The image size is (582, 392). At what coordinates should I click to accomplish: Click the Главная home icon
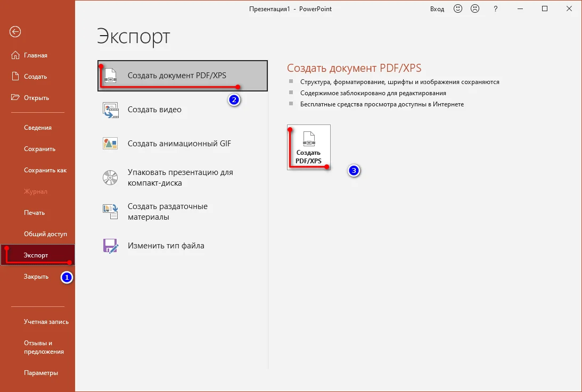pos(15,55)
